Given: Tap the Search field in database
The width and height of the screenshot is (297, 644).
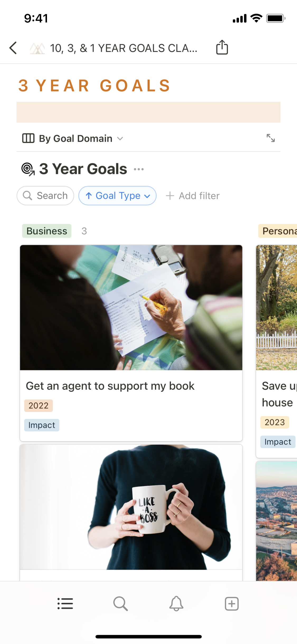Looking at the screenshot, I should pos(45,196).
